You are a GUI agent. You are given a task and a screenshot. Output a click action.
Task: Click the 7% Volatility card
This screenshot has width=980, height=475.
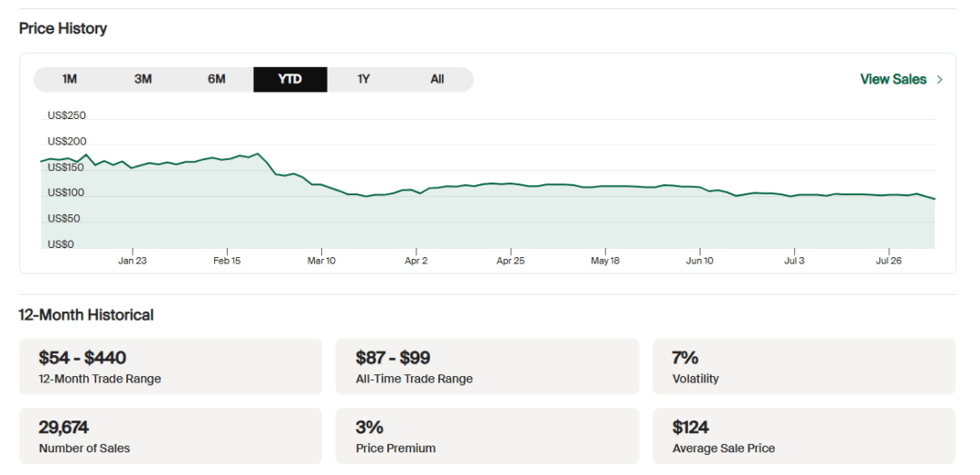tap(803, 367)
